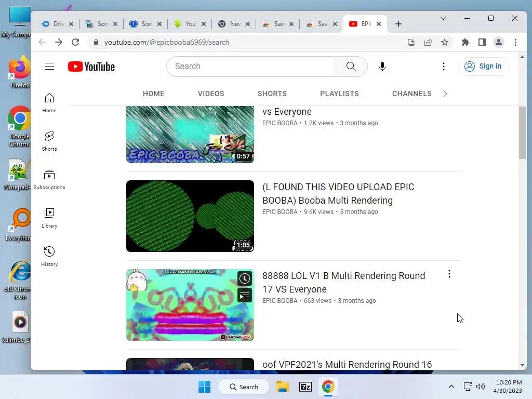The image size is (532, 399).
Task: Open File Explorer from the taskbar
Action: coord(282,387)
